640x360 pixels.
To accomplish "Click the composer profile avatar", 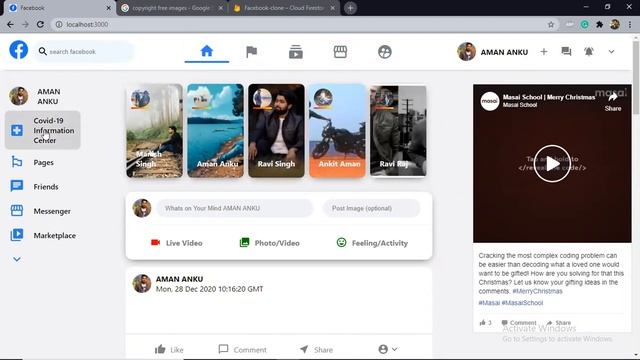I will tap(142, 208).
